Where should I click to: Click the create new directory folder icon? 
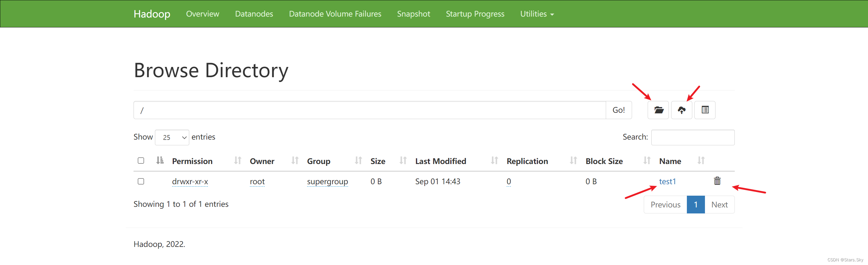(x=658, y=110)
